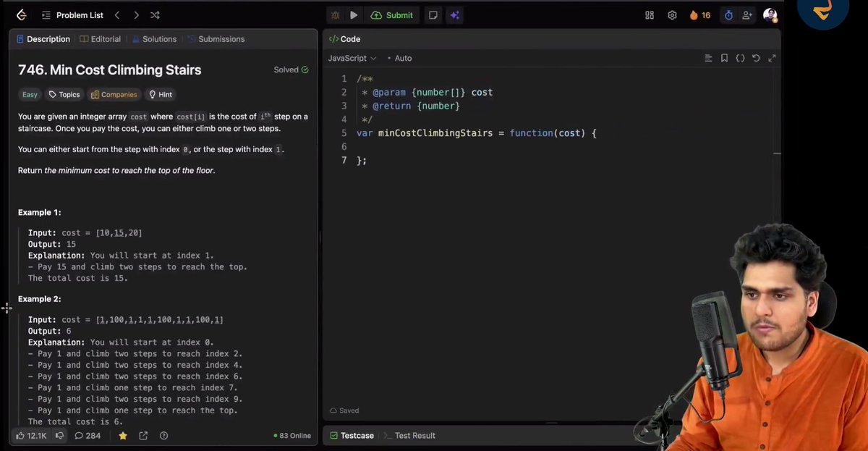This screenshot has width=868, height=451.
Task: Click the 83 Online indicator
Action: (x=292, y=436)
